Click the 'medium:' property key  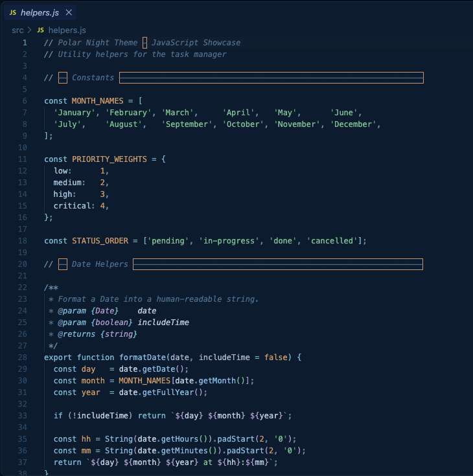point(69,183)
